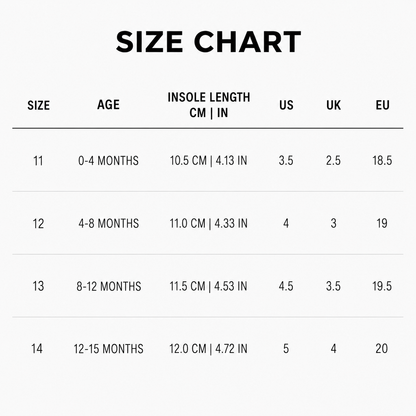Click size 13 row label
Viewport: 416px width, 416px height.
38,286
